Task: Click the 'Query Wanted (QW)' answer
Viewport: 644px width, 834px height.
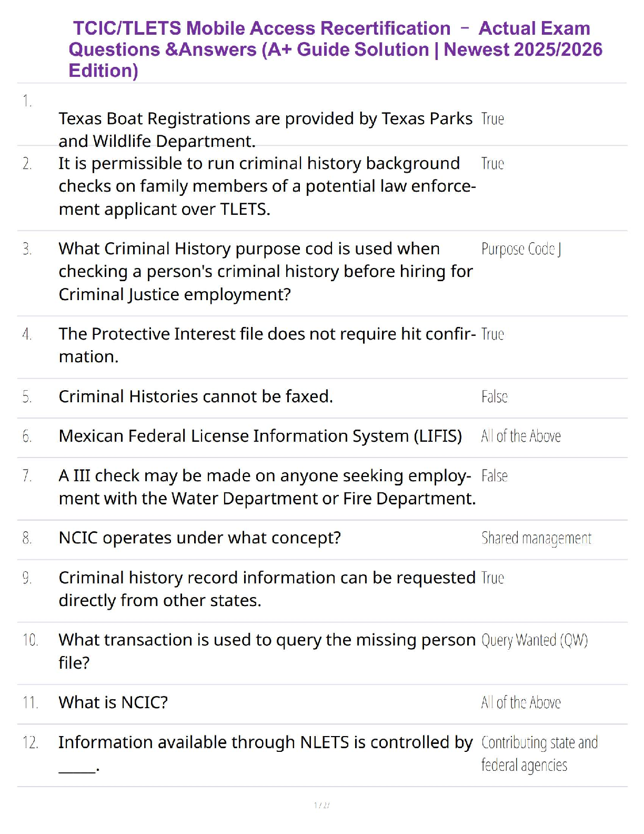Action: [x=534, y=640]
